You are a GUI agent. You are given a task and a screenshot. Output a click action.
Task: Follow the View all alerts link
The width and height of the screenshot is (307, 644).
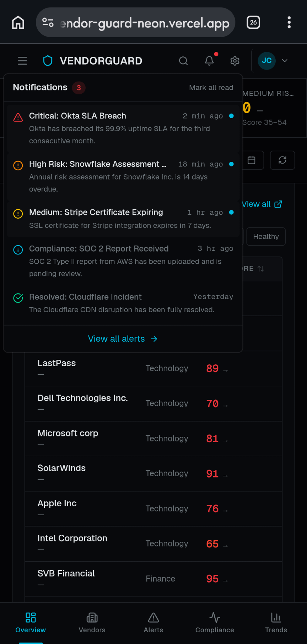tap(123, 339)
